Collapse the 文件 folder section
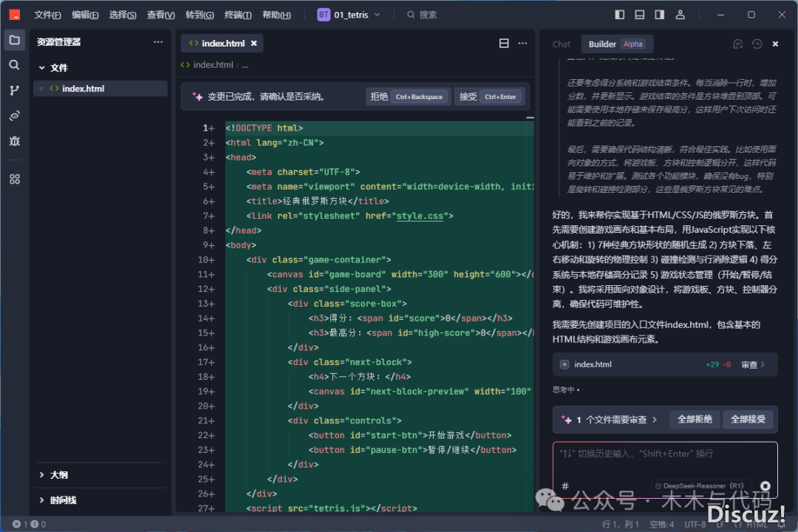 click(x=42, y=68)
